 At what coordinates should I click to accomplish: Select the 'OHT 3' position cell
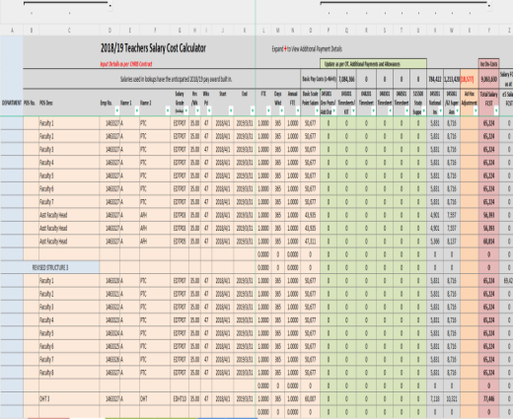[69, 399]
